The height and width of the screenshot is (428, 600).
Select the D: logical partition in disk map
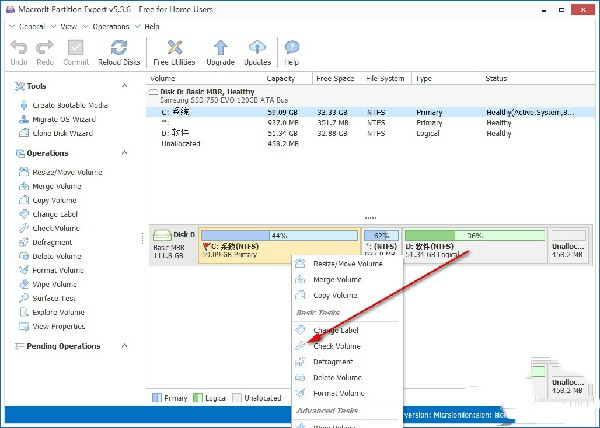474,246
